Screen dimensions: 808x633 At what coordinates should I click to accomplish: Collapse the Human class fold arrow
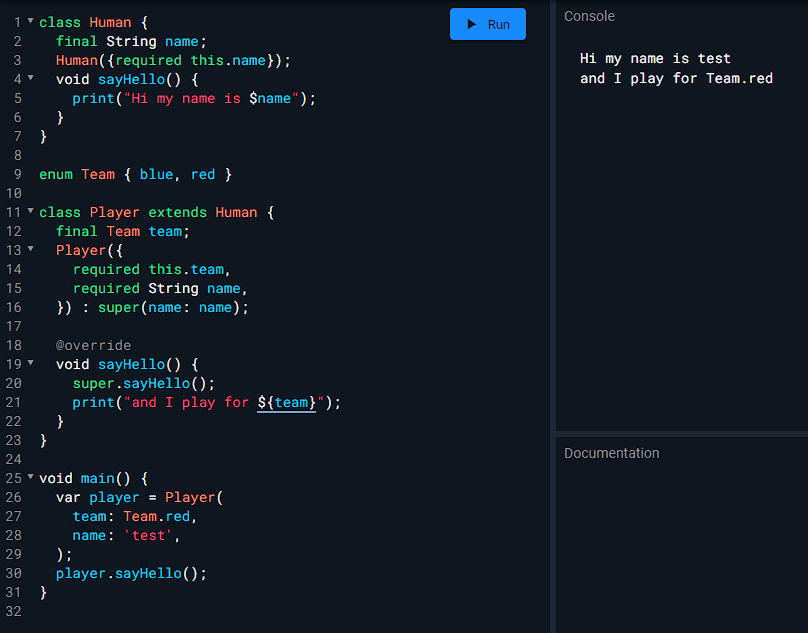pyautogui.click(x=30, y=21)
